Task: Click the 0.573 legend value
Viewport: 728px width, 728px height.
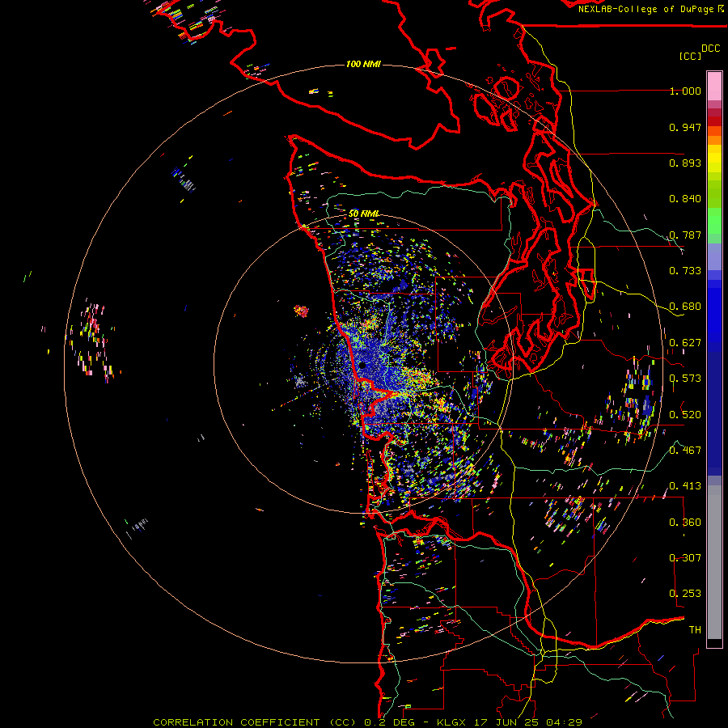Action: point(685,379)
